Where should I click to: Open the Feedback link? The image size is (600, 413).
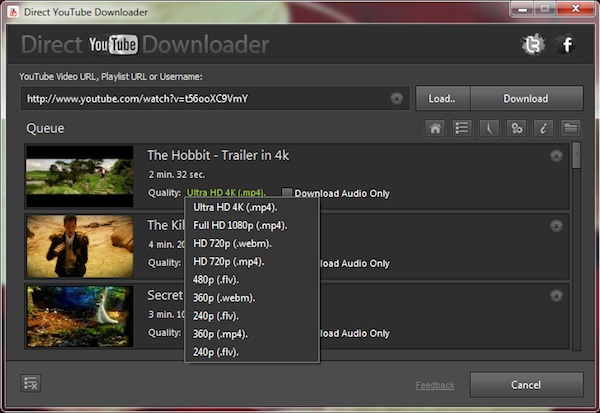click(x=435, y=385)
